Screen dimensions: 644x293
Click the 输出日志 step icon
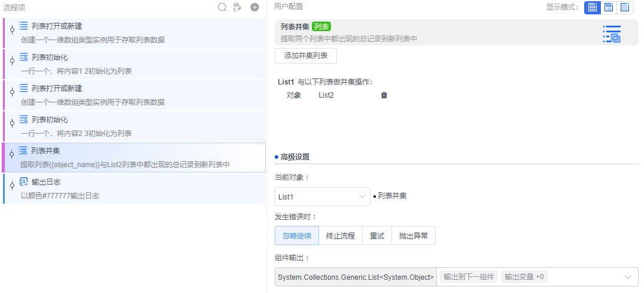tap(24, 182)
